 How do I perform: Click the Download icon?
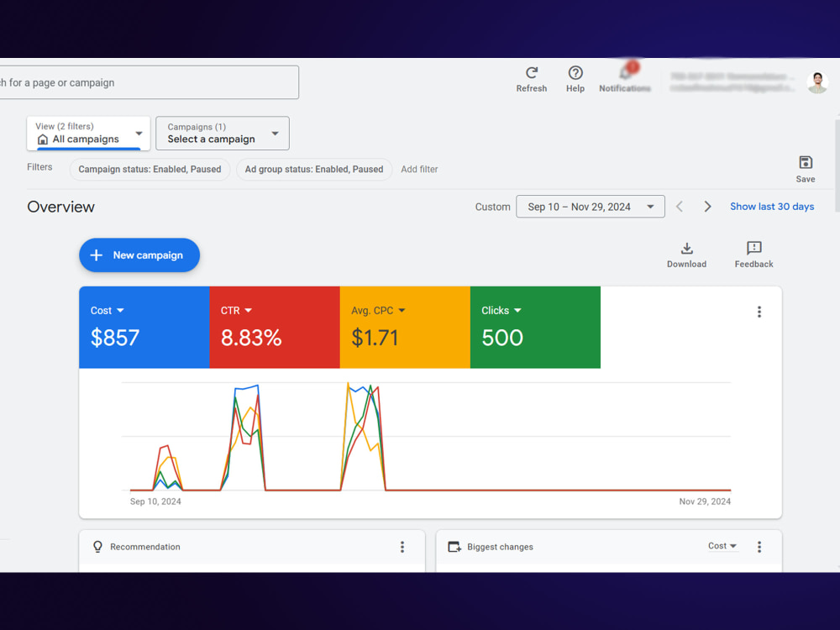click(x=687, y=248)
